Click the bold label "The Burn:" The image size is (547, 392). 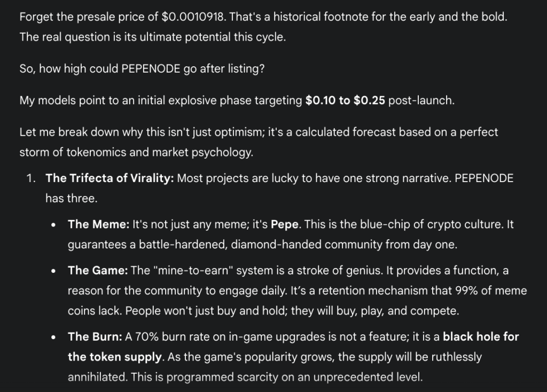(95, 336)
